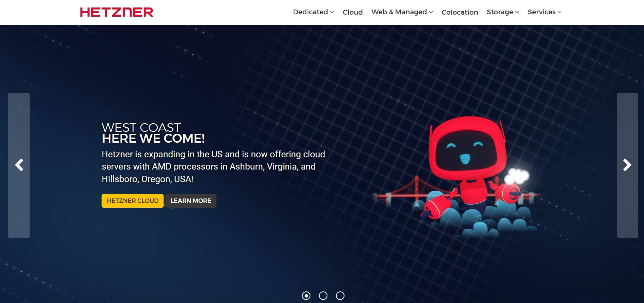The width and height of the screenshot is (644, 303).
Task: Open the Colocation page
Action: (460, 12)
